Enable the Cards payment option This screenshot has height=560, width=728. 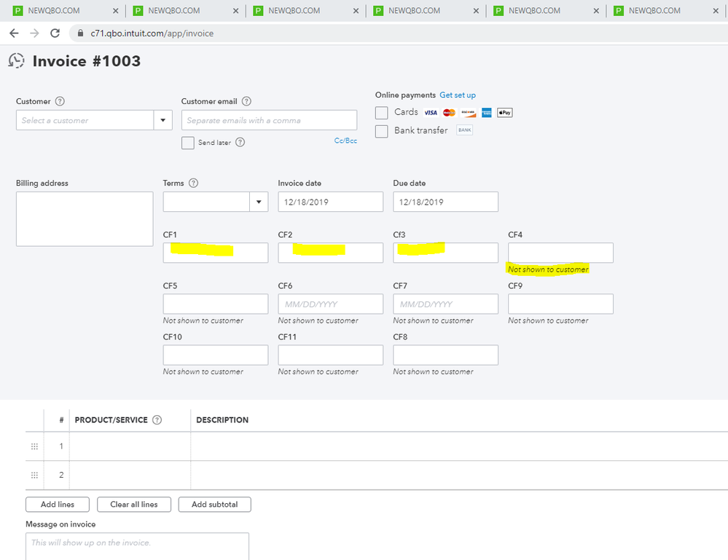381,112
